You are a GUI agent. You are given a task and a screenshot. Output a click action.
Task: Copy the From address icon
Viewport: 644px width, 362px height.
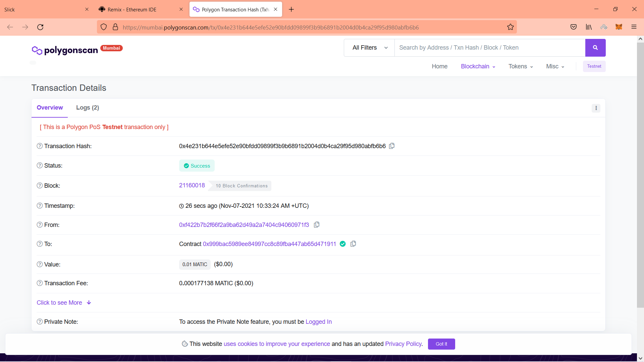316,225
